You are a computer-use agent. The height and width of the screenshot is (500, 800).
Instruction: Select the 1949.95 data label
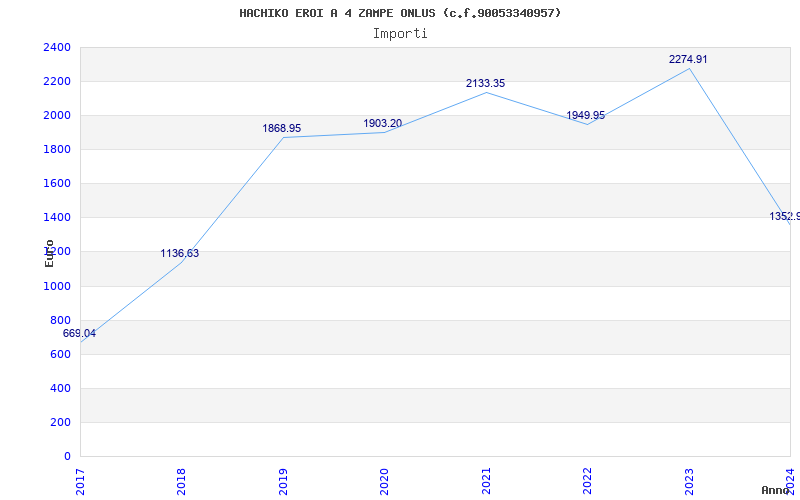[586, 116]
